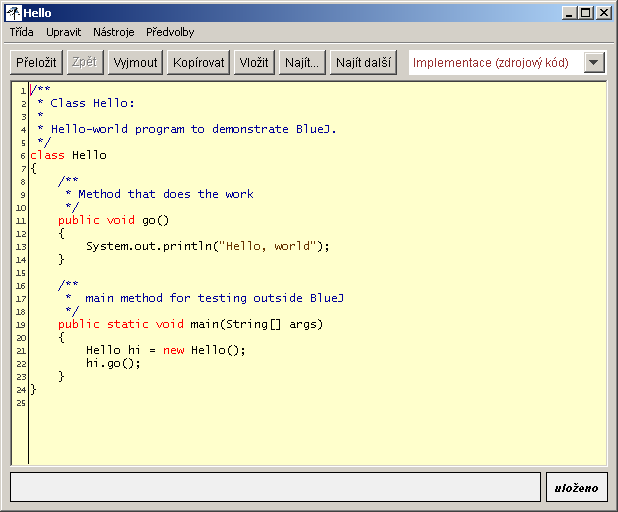Compile the class with Přeložit

pyautogui.click(x=36, y=62)
